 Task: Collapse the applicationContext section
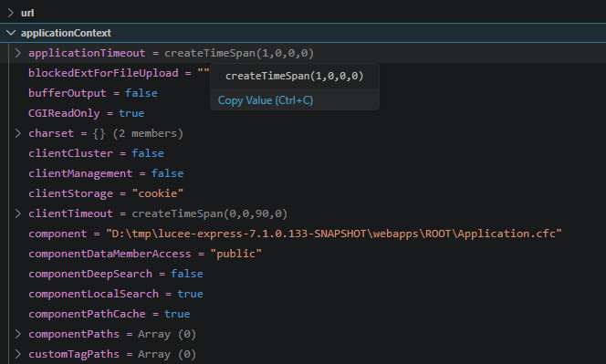(x=11, y=33)
